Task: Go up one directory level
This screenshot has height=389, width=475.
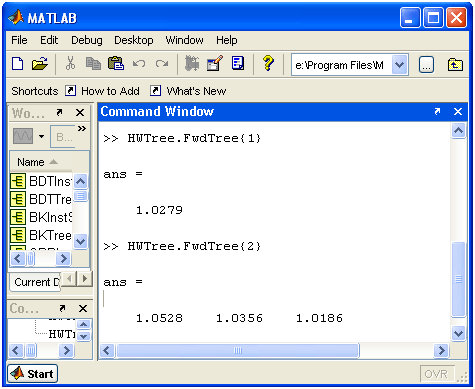Action: 455,64
